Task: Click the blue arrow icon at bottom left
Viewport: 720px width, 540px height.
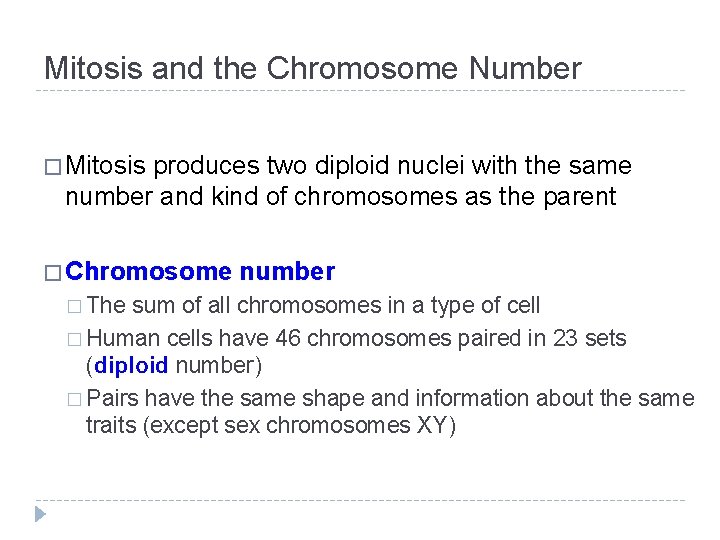Action: point(40,515)
